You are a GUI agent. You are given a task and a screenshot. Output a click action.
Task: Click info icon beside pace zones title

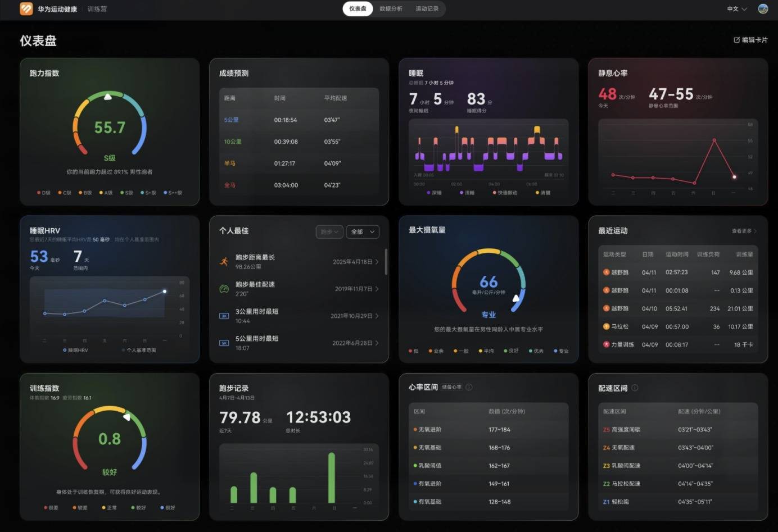pyautogui.click(x=635, y=388)
